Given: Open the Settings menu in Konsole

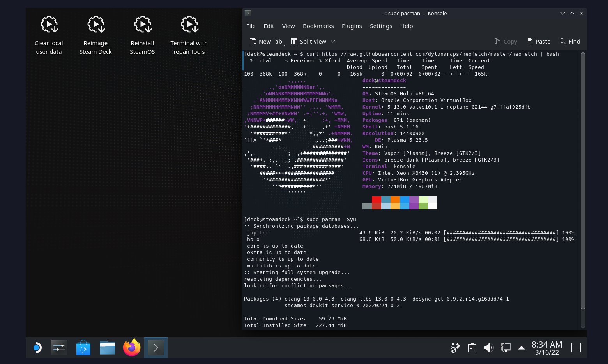Looking at the screenshot, I should (381, 26).
